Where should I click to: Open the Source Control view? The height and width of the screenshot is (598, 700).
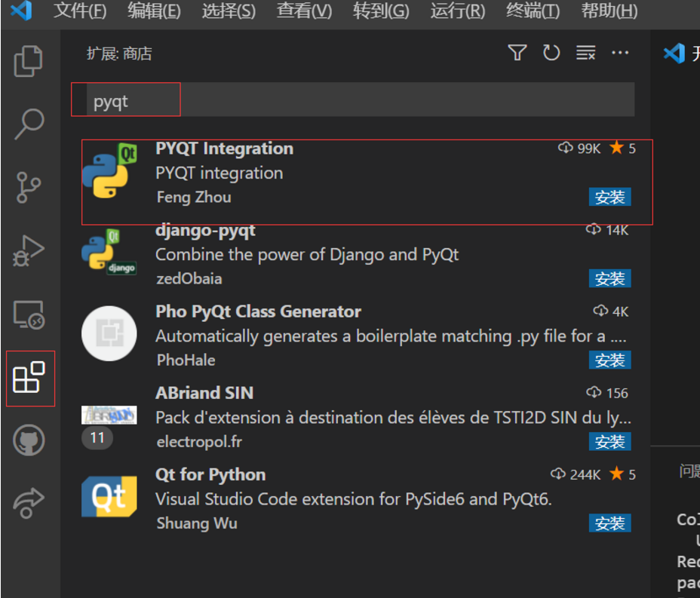coord(29,188)
